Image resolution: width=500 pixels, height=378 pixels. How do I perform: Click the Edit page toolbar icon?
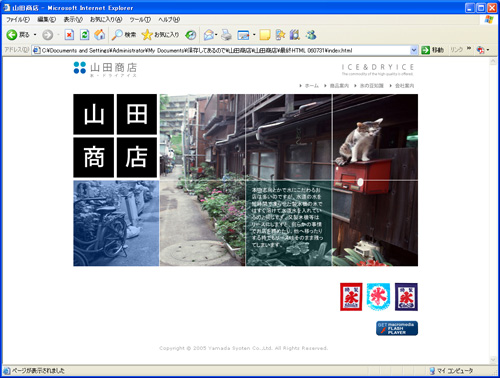[x=243, y=35]
